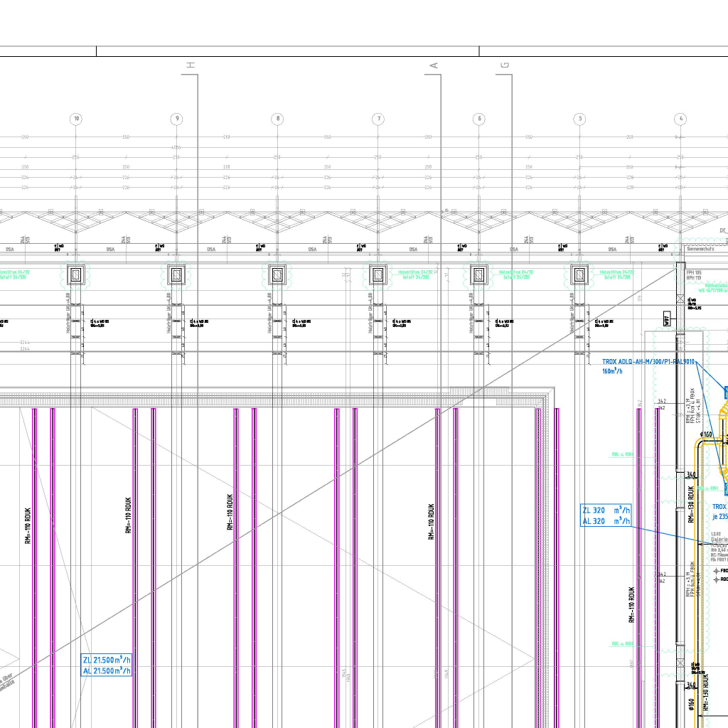Pick grid axis bubble number 8

click(x=278, y=119)
